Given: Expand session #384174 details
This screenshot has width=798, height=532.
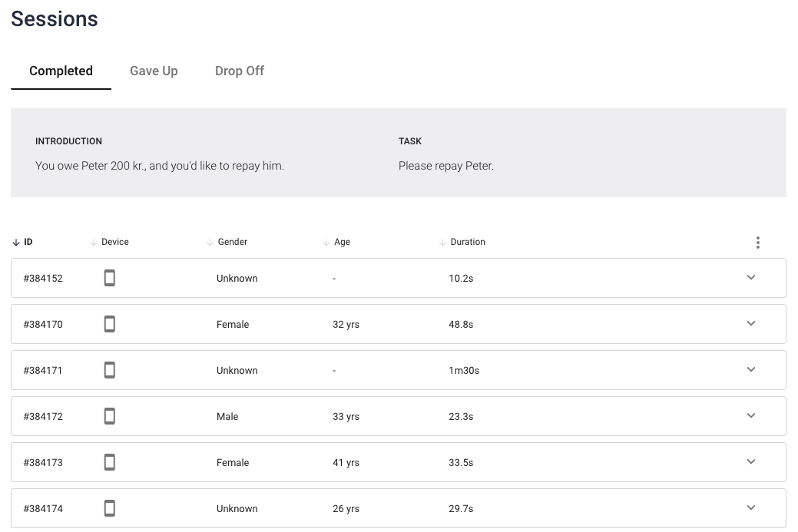Looking at the screenshot, I should pos(751,507).
